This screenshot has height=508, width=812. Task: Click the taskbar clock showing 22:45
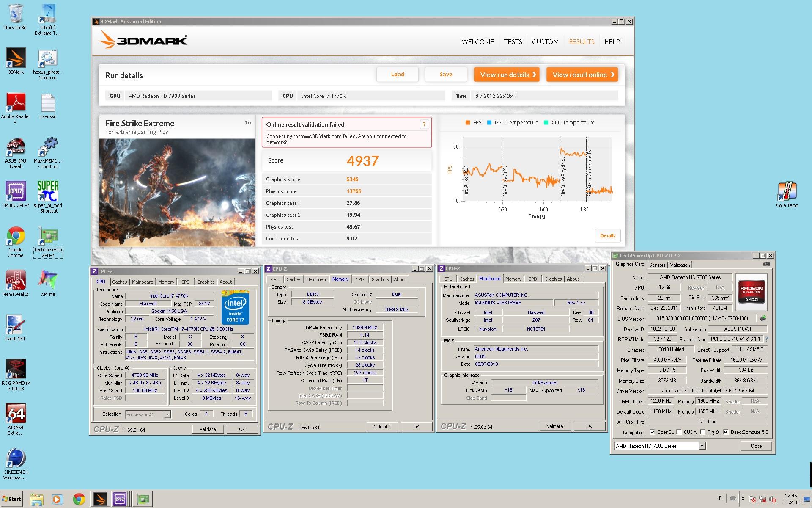point(791,499)
